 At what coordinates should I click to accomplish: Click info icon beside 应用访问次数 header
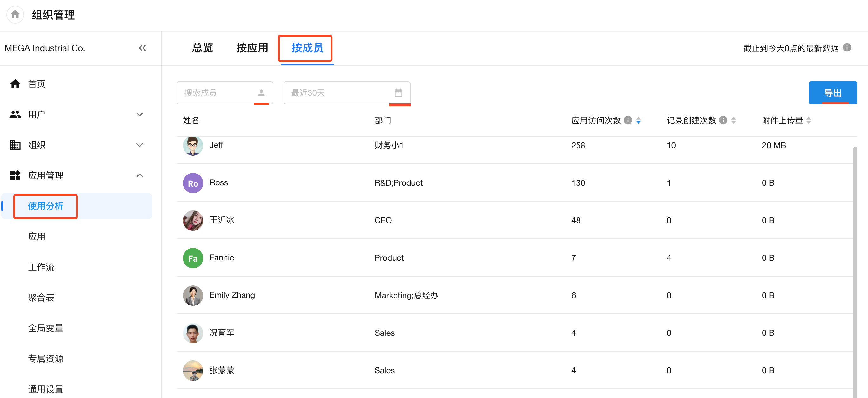pos(628,120)
